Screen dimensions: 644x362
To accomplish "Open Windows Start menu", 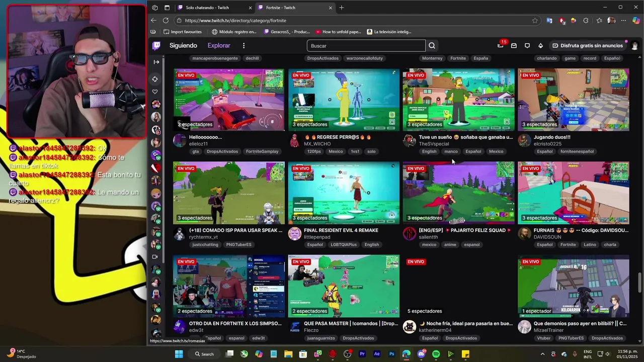I will pos(179,354).
